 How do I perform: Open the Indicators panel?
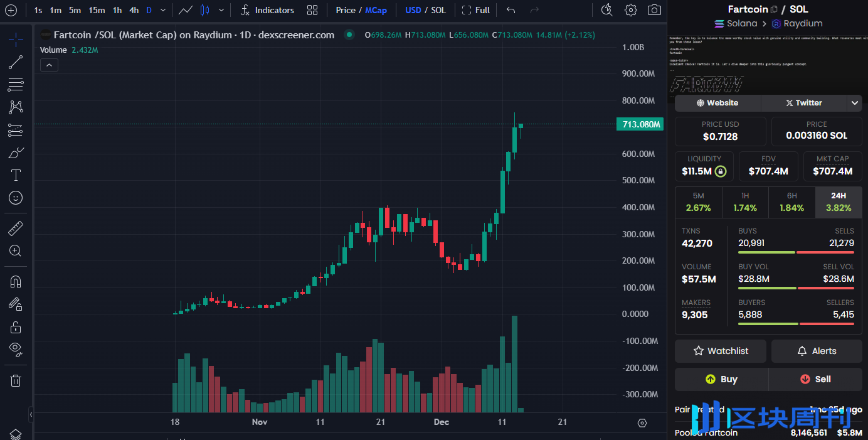[267, 10]
